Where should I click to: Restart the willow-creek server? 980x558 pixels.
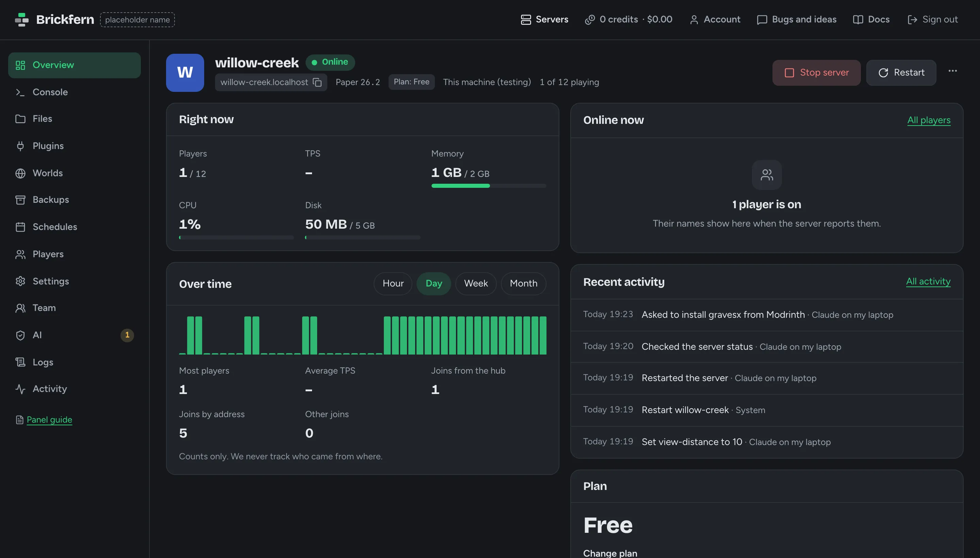click(901, 73)
